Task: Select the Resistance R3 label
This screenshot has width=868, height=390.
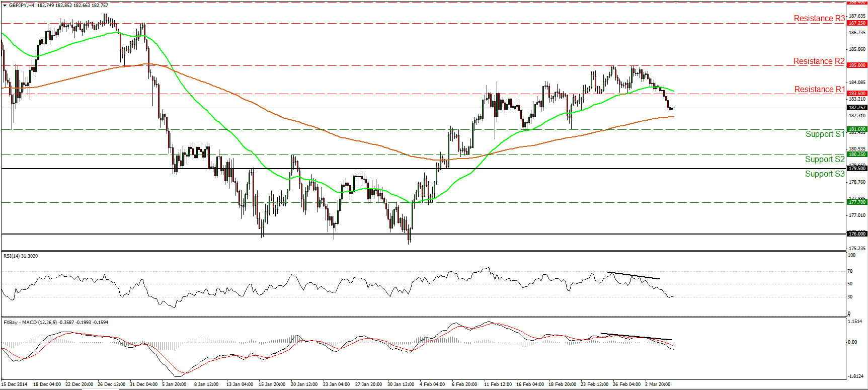Action: coord(819,19)
